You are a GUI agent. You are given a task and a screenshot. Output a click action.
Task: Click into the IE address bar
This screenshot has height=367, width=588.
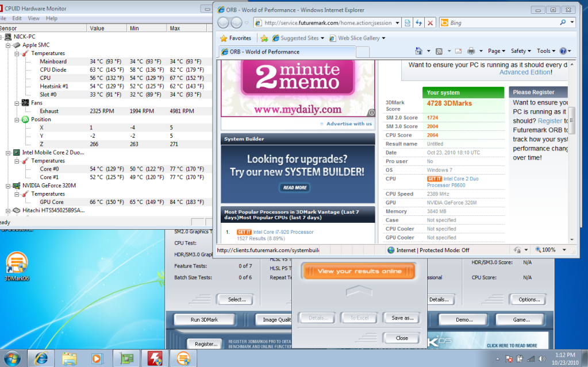[328, 23]
